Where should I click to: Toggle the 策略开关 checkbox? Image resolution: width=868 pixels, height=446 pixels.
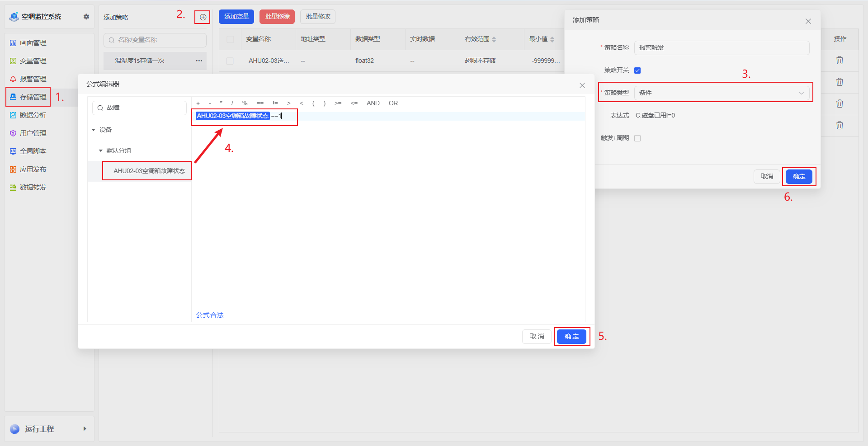point(637,70)
